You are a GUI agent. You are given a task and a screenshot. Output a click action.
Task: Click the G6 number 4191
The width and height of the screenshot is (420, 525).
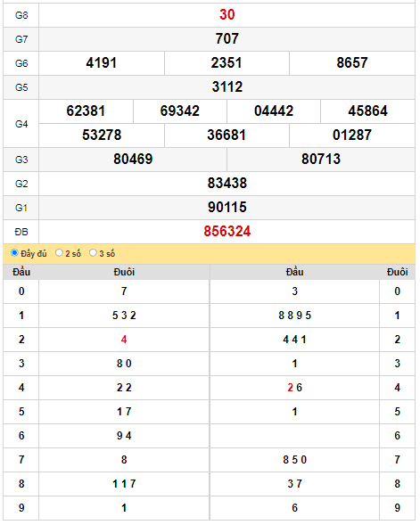[102, 63]
